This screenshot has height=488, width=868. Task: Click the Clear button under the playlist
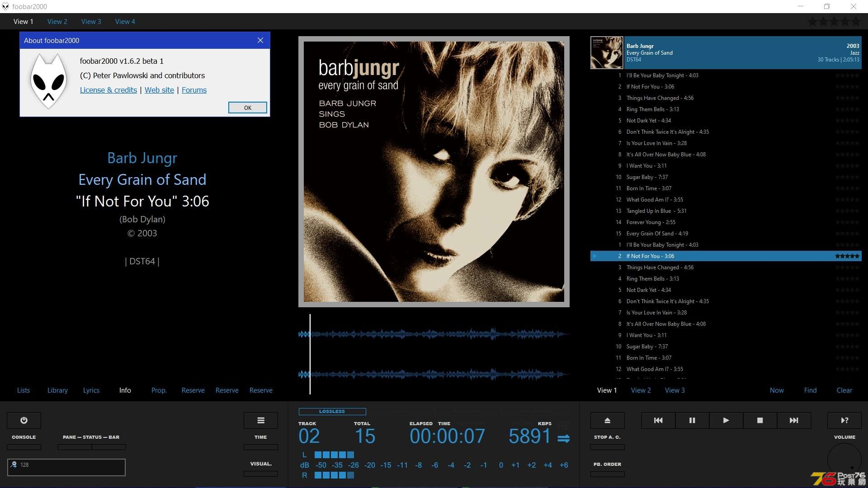click(844, 390)
